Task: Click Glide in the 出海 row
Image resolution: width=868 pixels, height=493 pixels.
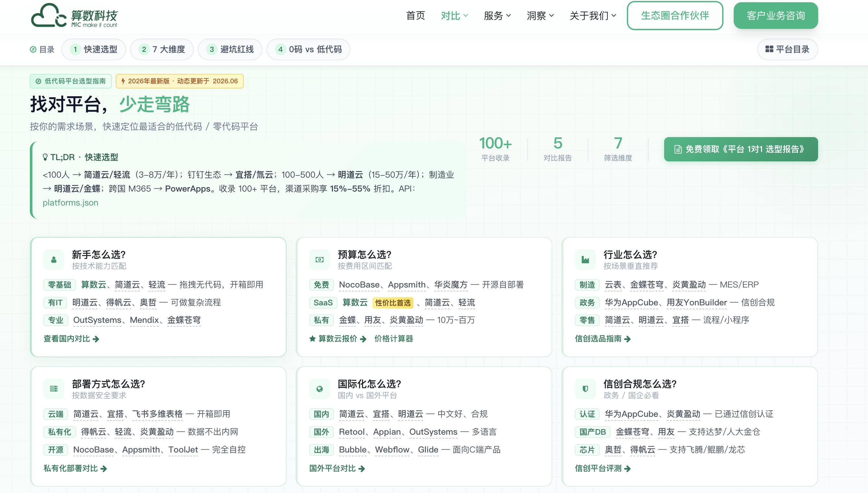Action: 428,450
